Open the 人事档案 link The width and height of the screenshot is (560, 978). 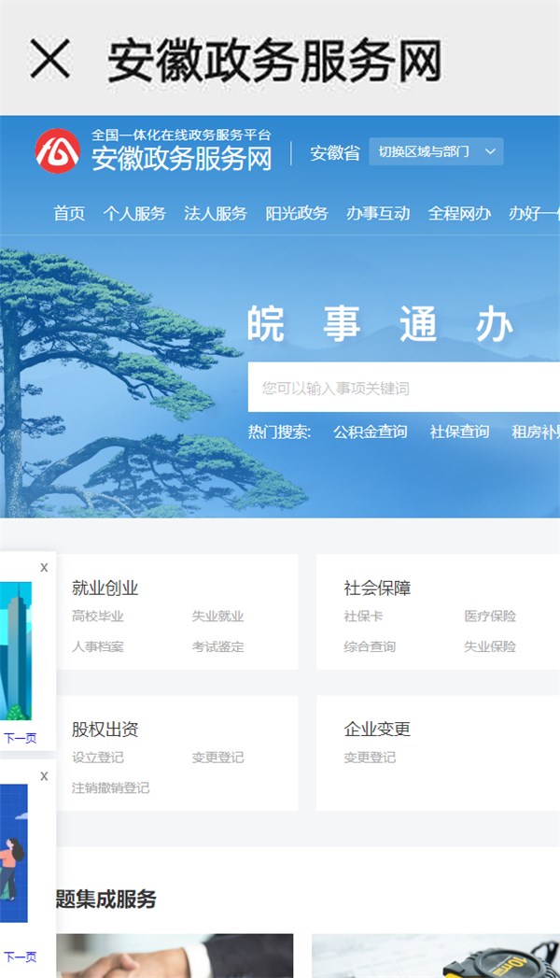click(98, 646)
